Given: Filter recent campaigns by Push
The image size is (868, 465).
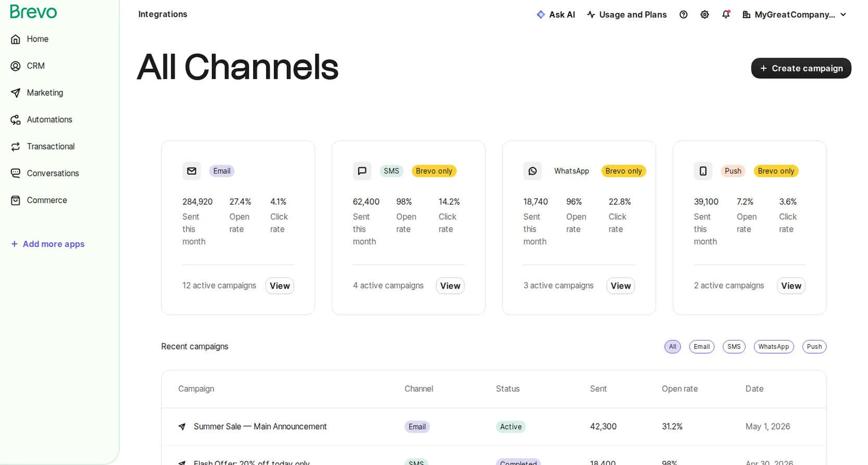Looking at the screenshot, I should (814, 347).
